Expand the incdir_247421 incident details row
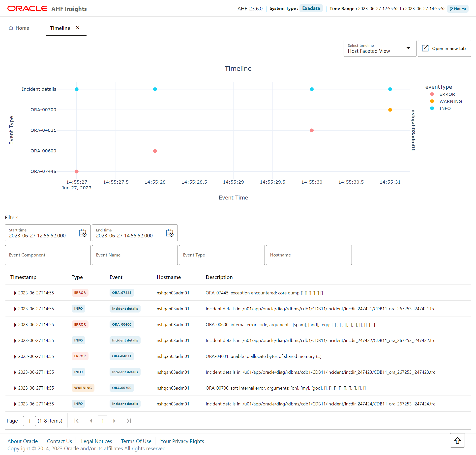 (x=15, y=309)
